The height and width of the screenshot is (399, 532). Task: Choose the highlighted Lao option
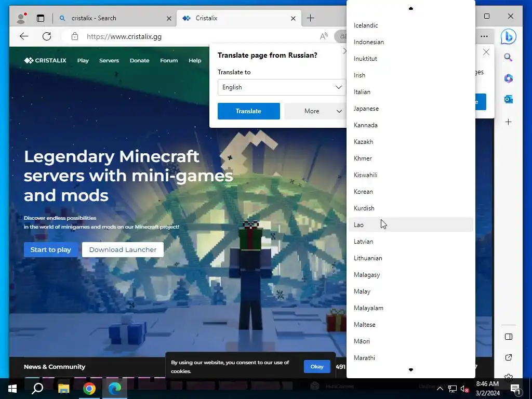point(411,225)
